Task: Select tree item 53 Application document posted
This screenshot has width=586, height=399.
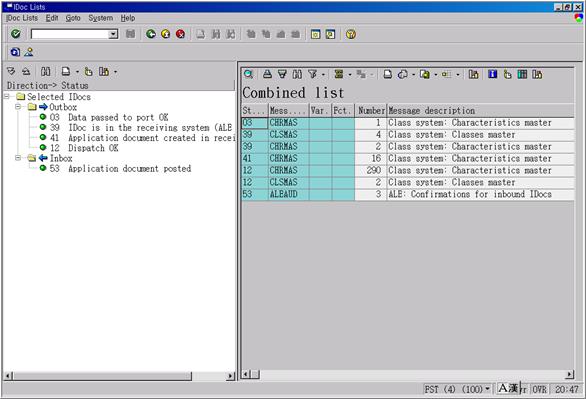Action: (120, 168)
